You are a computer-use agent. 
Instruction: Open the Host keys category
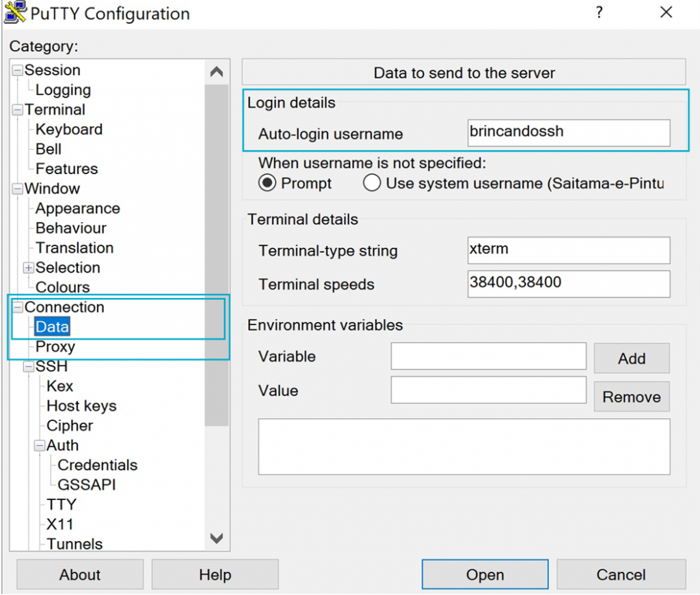point(81,406)
